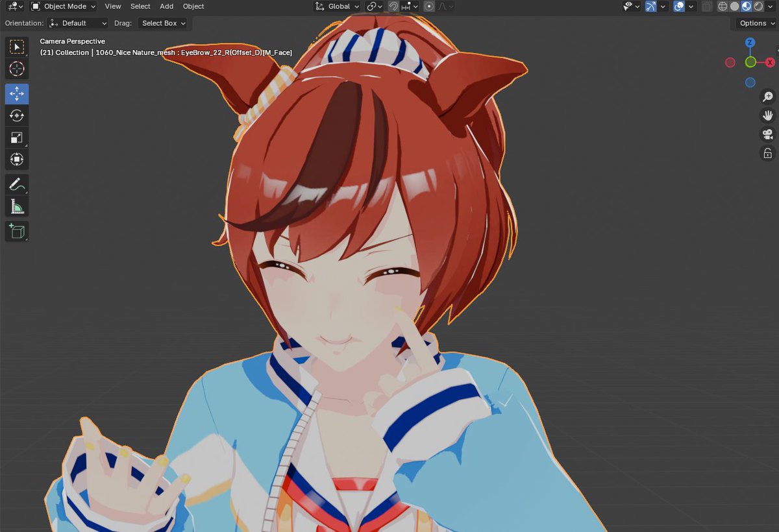Click the negative Z axis gizmo dot
This screenshot has width=779, height=532.
pos(750,82)
